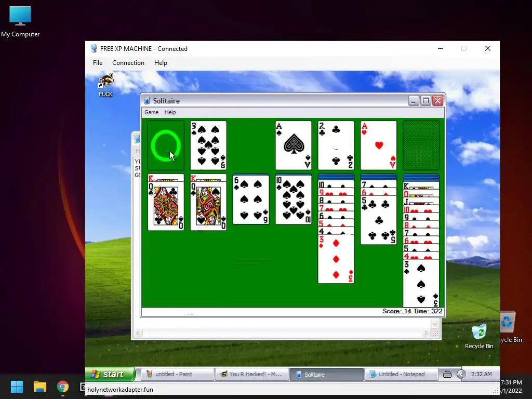Select the raccoon desktop shortcut icon

[x=106, y=85]
